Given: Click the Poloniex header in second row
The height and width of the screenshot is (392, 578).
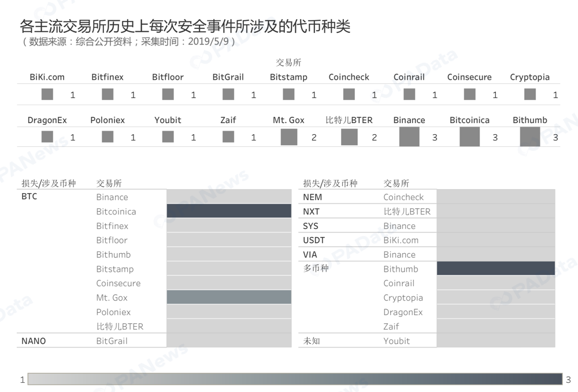Looking at the screenshot, I should tap(108, 120).
